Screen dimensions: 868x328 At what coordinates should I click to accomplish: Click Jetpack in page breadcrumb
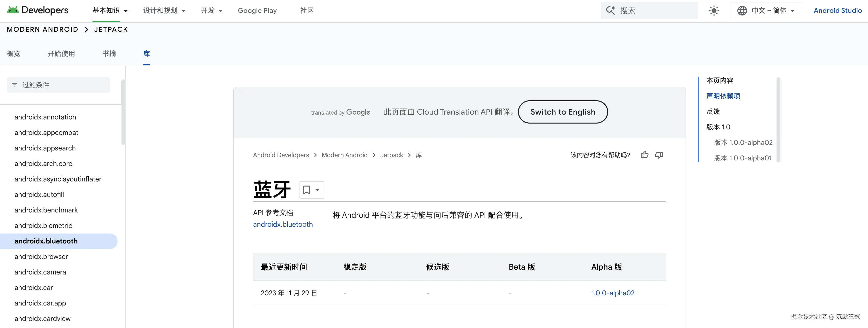391,155
